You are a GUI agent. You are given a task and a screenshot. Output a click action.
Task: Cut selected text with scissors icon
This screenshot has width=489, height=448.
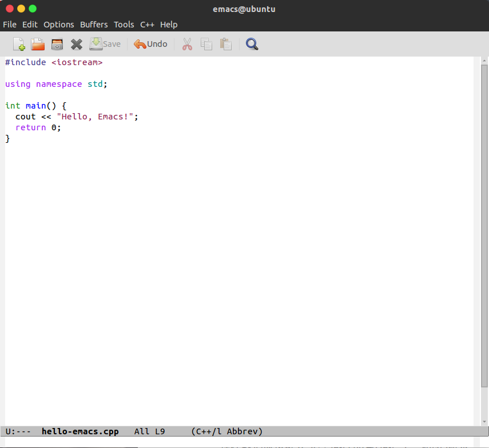[x=187, y=44]
